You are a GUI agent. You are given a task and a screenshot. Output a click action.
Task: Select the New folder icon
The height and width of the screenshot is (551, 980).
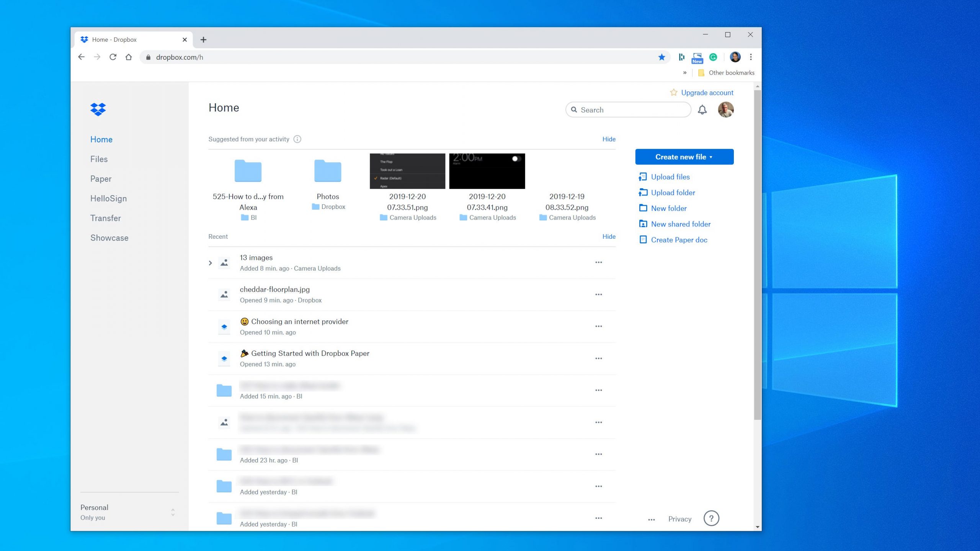click(x=642, y=208)
